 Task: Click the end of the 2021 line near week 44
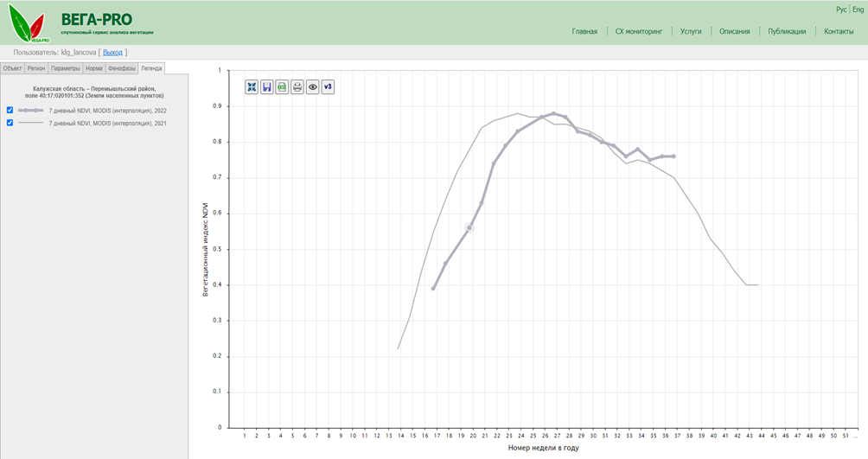tap(757, 284)
